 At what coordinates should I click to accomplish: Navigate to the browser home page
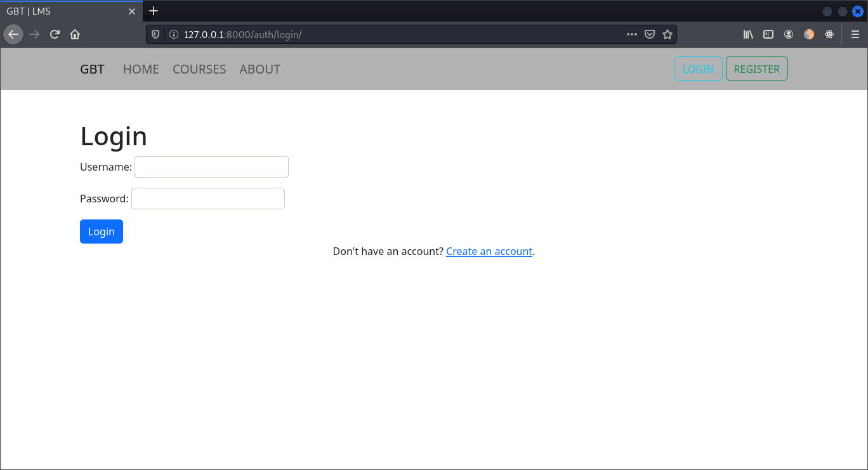pyautogui.click(x=75, y=34)
